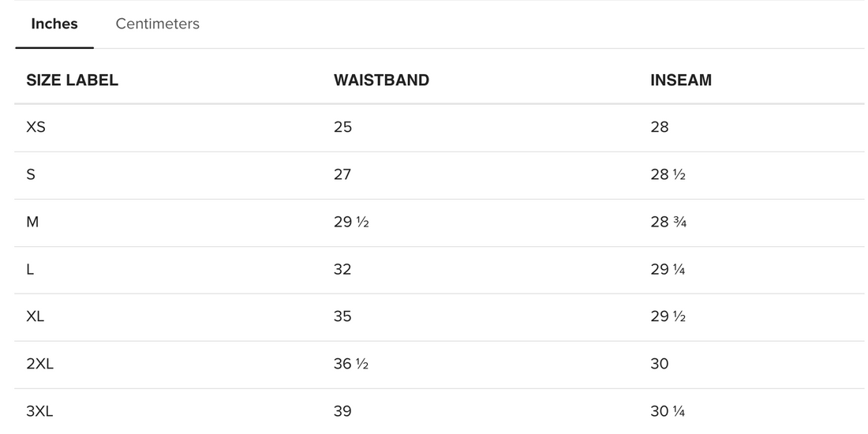Screen dimensions: 868x434
Task: Click the 29 ½ waistband value
Action: (351, 222)
